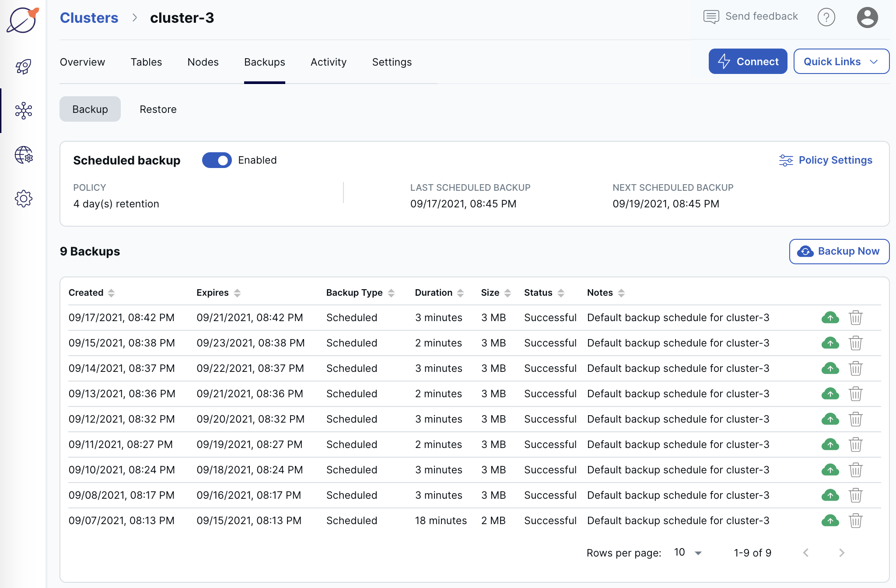Click the Connect button
This screenshot has height=588, width=896.
click(x=748, y=61)
